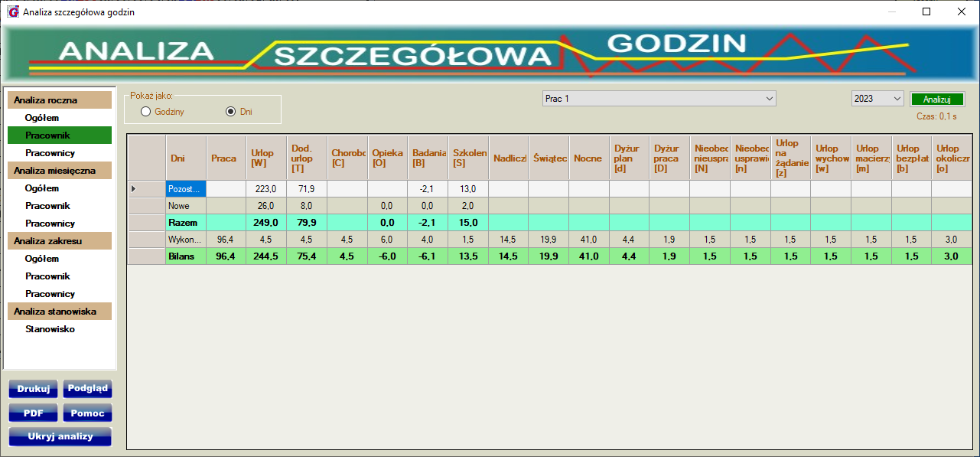Click the application icon in the title bar
This screenshot has width=980, height=457.
click(12, 12)
